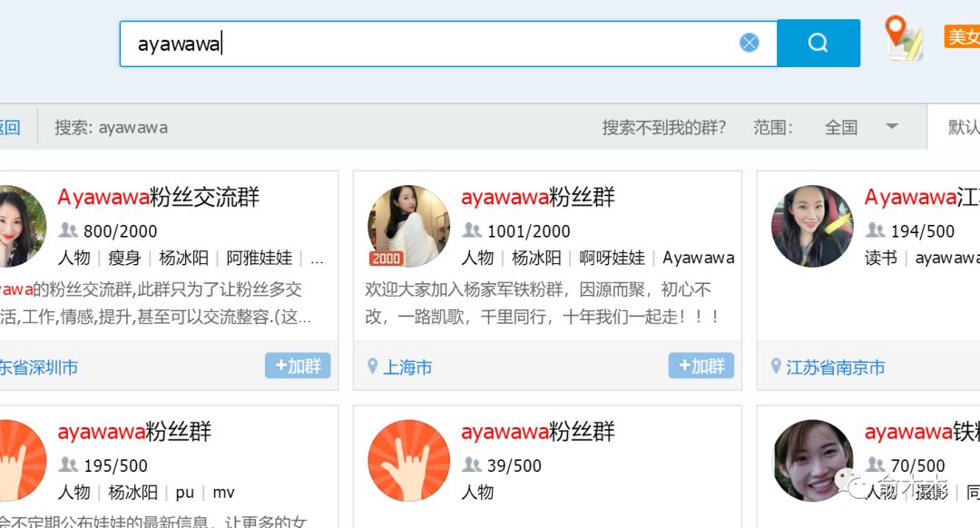This screenshot has width=980, height=528.
Task: Select 人物 tag in the 39/500 group
Action: click(477, 493)
